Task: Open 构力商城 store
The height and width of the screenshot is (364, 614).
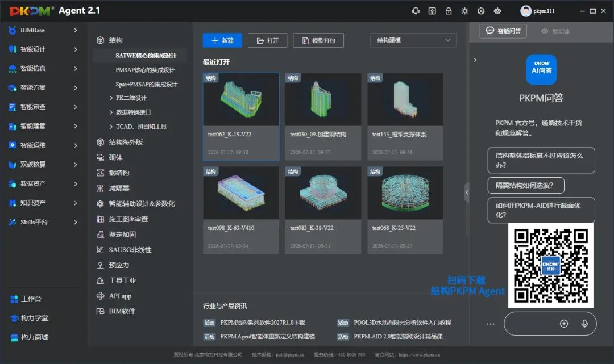Action: tap(29, 337)
